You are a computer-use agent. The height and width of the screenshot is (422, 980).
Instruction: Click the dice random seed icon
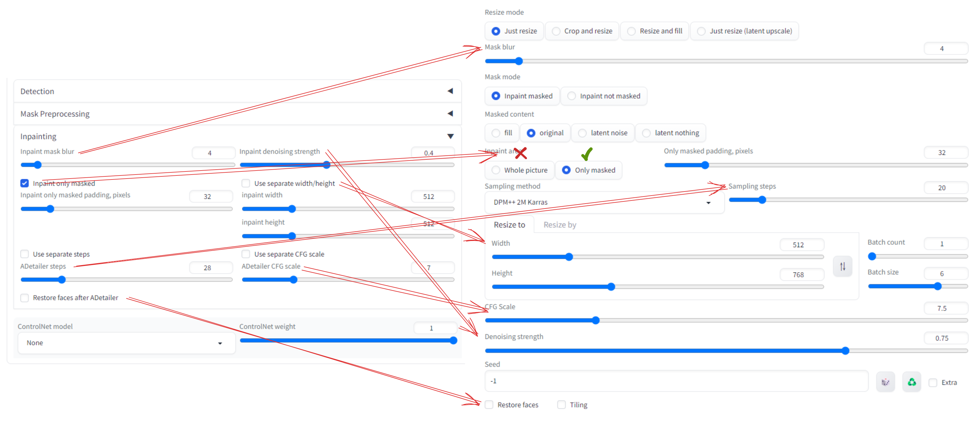tap(885, 382)
